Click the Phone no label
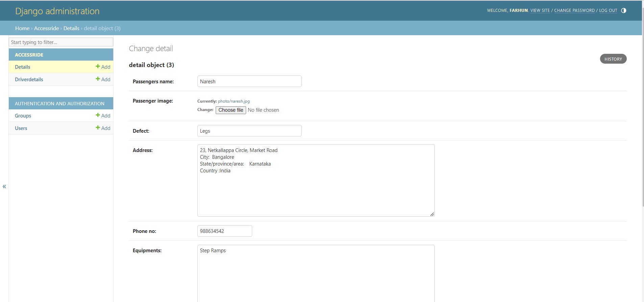Image resolution: width=644 pixels, height=302 pixels. pos(144,231)
